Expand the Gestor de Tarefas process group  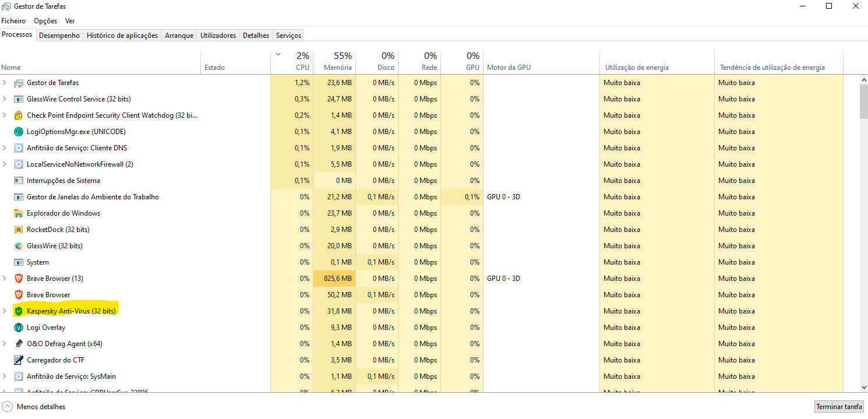5,83
